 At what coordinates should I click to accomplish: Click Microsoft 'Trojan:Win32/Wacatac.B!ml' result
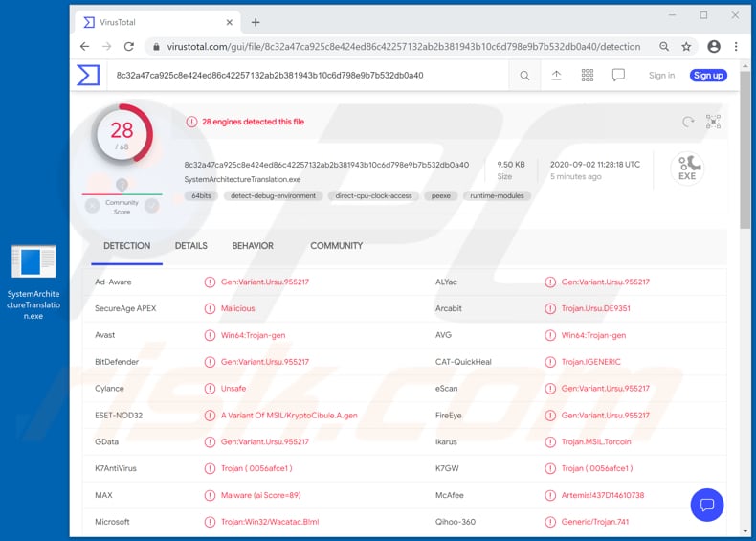pyautogui.click(x=270, y=522)
